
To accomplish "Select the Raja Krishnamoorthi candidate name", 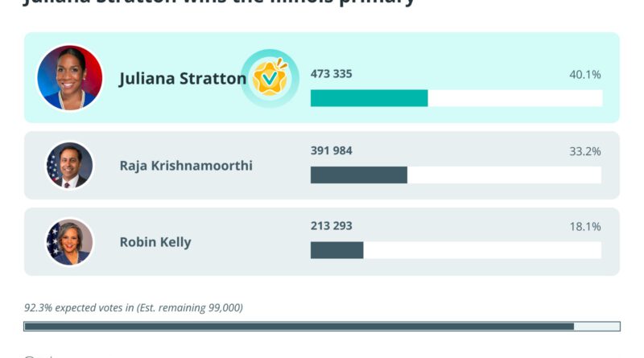I will [186, 166].
